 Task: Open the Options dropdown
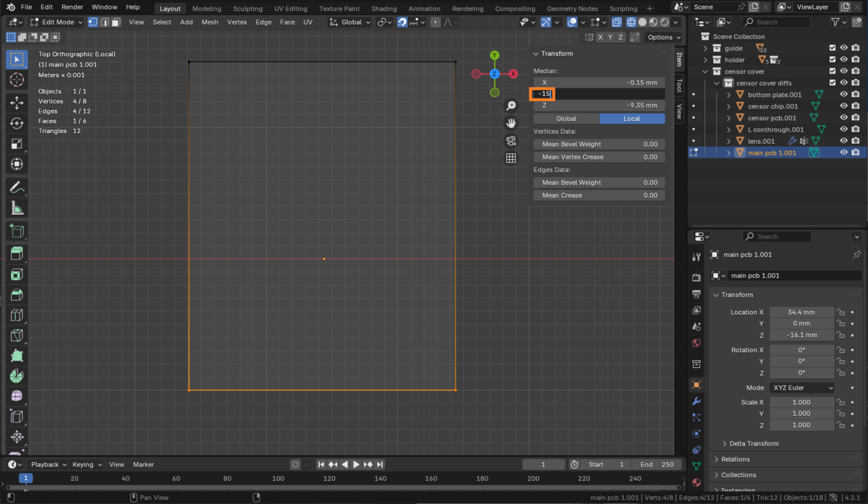tap(664, 37)
